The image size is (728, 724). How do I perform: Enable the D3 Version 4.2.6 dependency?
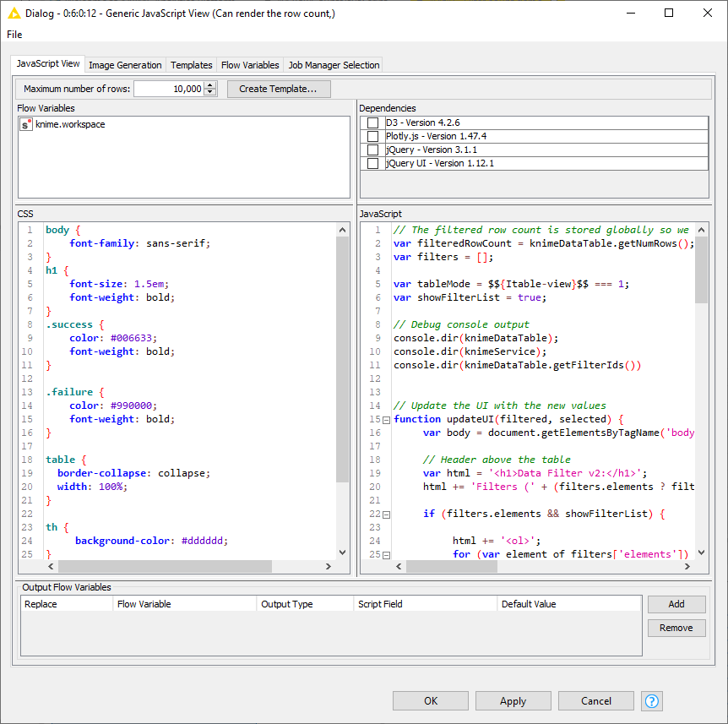pos(372,123)
